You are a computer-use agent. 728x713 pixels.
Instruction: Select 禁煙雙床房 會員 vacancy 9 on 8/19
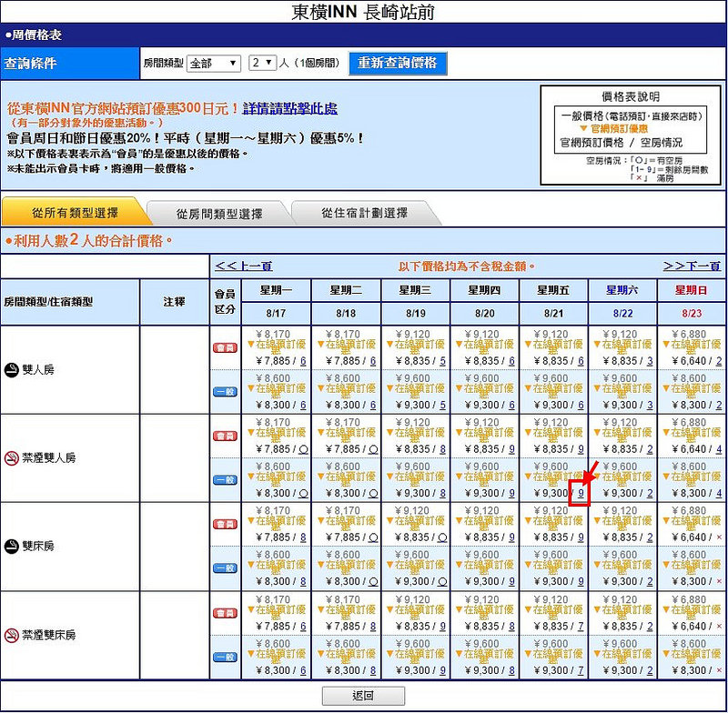pyautogui.click(x=442, y=627)
